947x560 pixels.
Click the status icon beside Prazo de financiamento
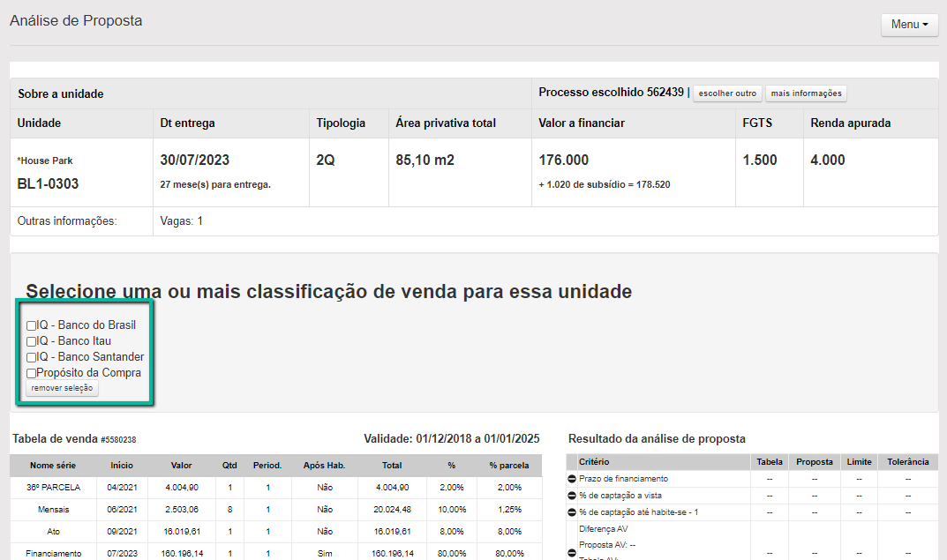(572, 479)
